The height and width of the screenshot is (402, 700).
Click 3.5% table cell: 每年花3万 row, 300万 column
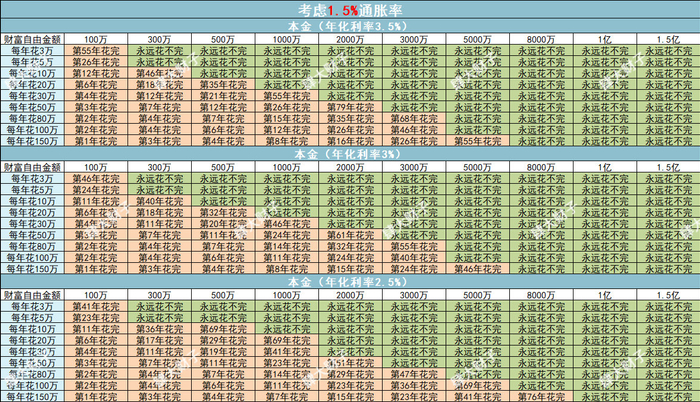160,50
